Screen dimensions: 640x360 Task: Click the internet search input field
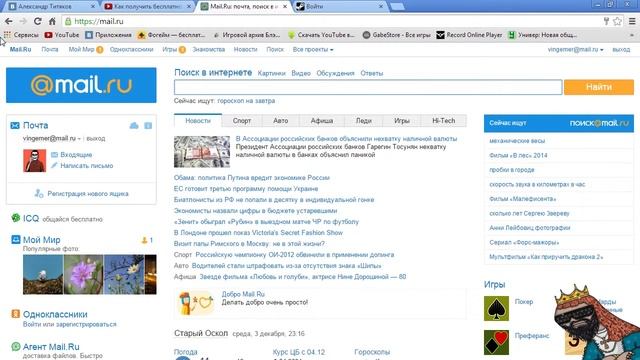368,87
